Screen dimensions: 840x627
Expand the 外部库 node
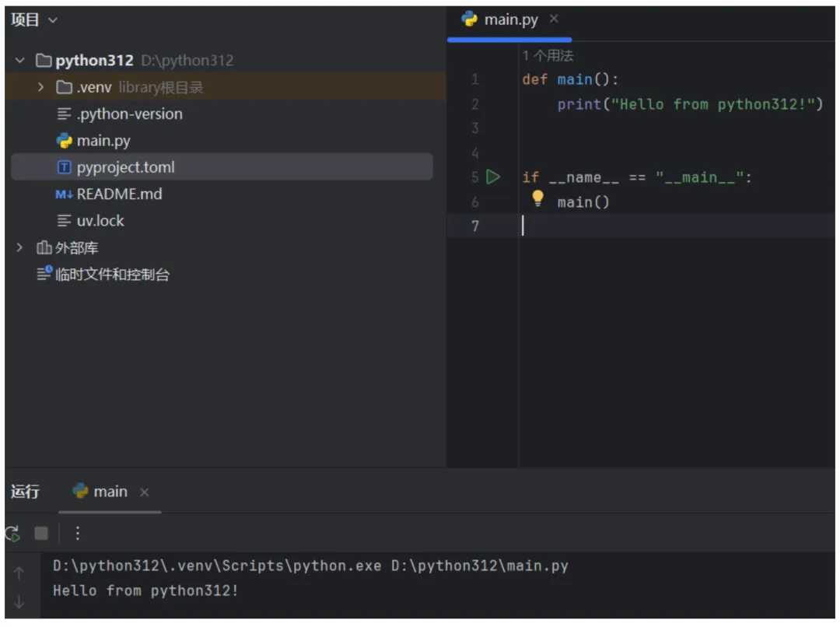[x=20, y=248]
